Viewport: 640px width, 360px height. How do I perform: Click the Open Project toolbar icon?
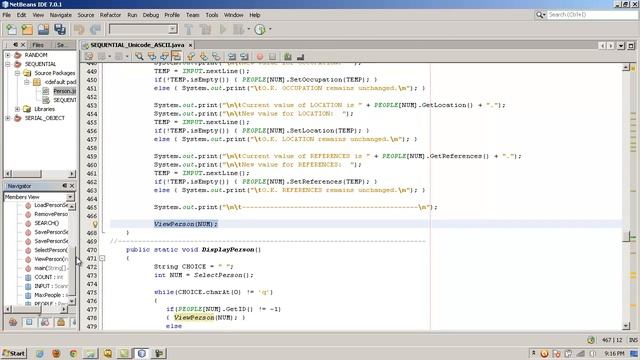[43, 29]
